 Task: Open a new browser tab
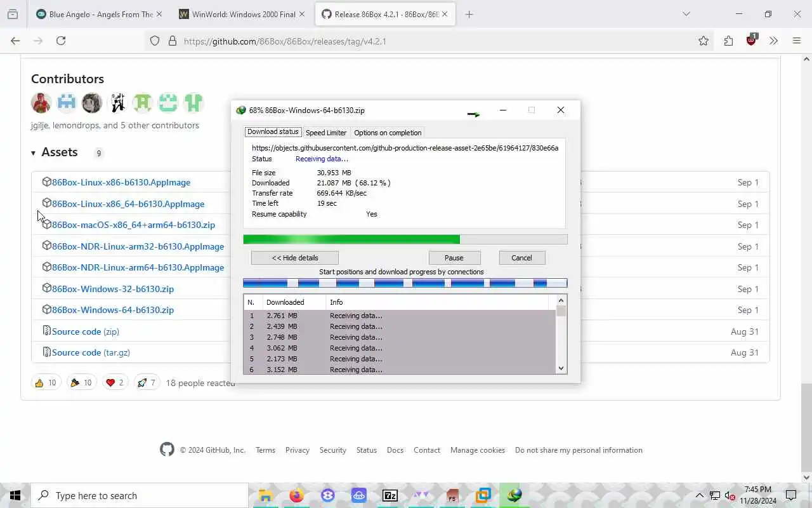pyautogui.click(x=469, y=14)
